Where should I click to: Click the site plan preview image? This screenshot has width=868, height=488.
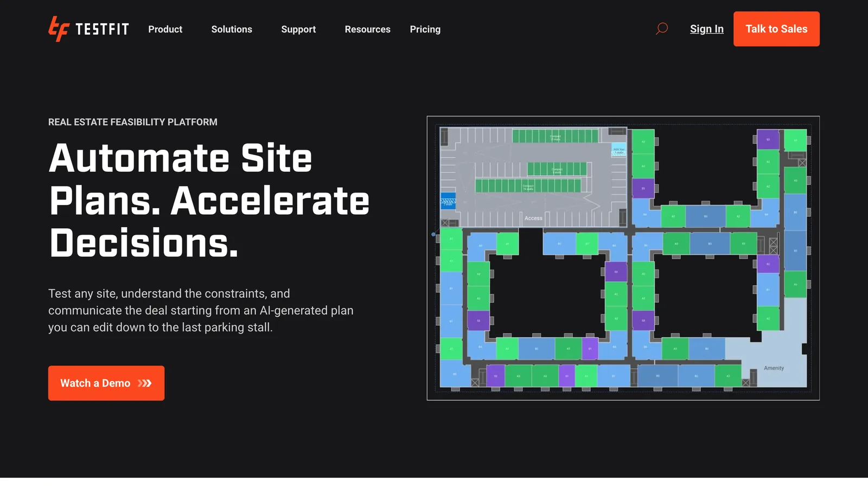[x=623, y=258]
